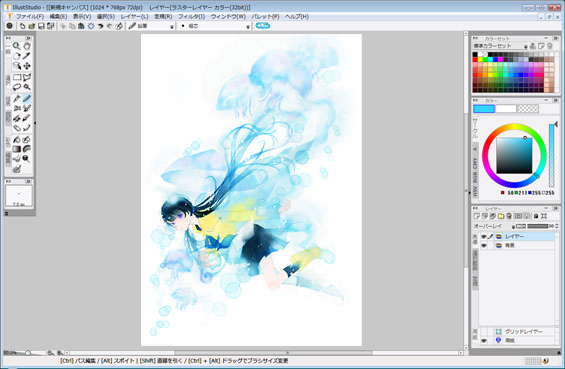Viewport: 565px width, 369px height.
Task: Hide the レイヤー layer with its eye icon
Action: [x=484, y=237]
